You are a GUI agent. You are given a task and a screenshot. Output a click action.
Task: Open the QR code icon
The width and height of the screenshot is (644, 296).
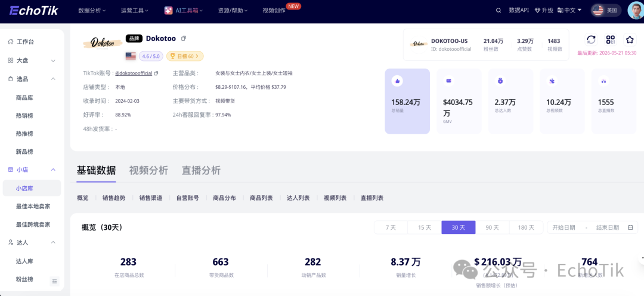[611, 39]
